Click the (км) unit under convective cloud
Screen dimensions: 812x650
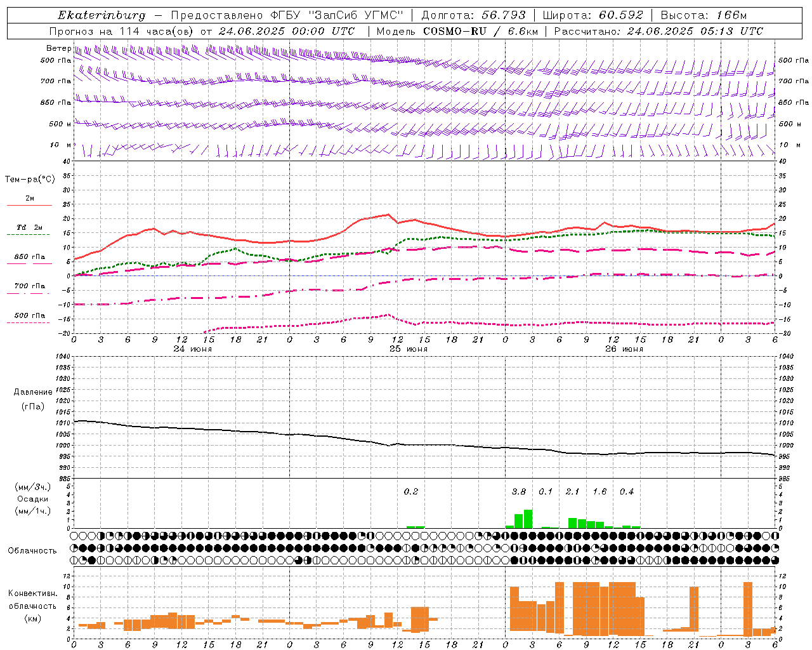click(32, 618)
